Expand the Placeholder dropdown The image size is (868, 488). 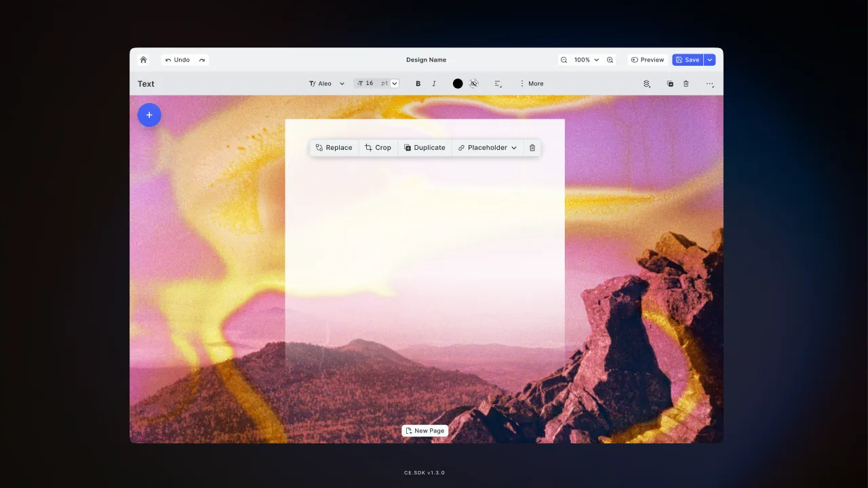pyautogui.click(x=488, y=148)
